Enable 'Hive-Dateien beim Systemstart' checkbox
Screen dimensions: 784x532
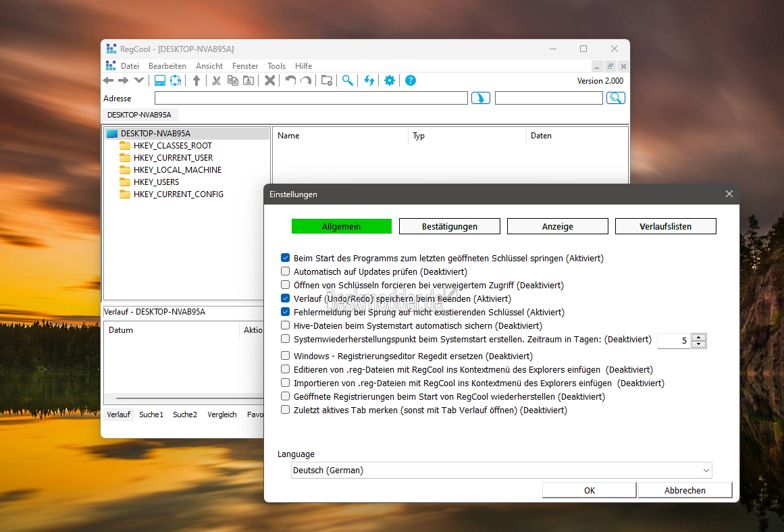pos(285,325)
